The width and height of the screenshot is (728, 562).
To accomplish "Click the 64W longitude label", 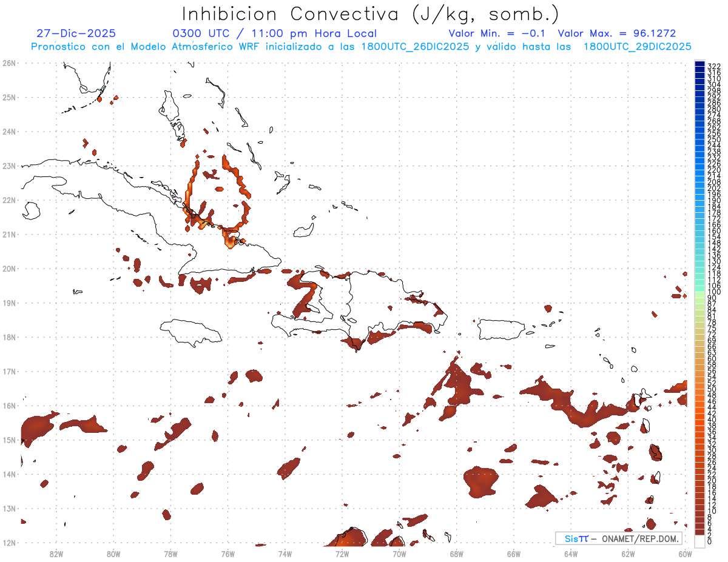I will tap(571, 553).
